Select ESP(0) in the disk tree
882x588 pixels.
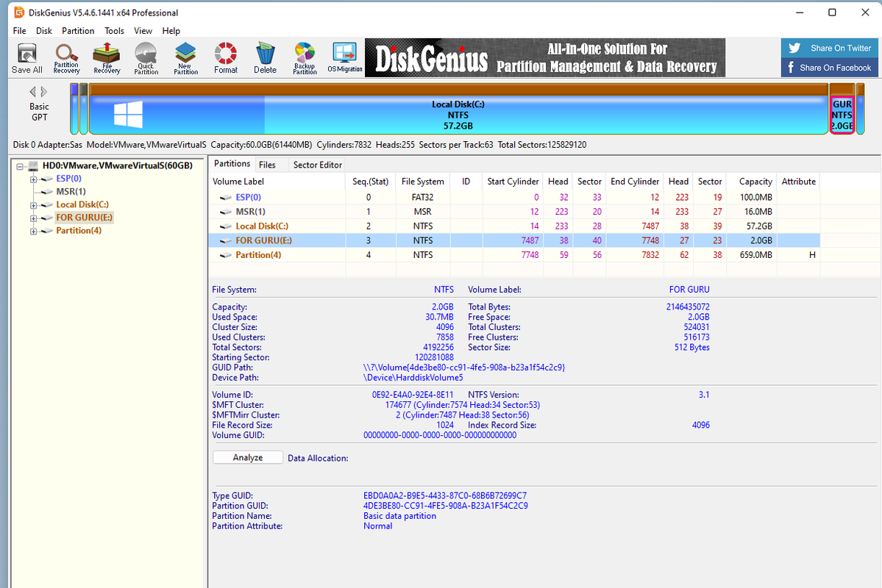pos(68,179)
